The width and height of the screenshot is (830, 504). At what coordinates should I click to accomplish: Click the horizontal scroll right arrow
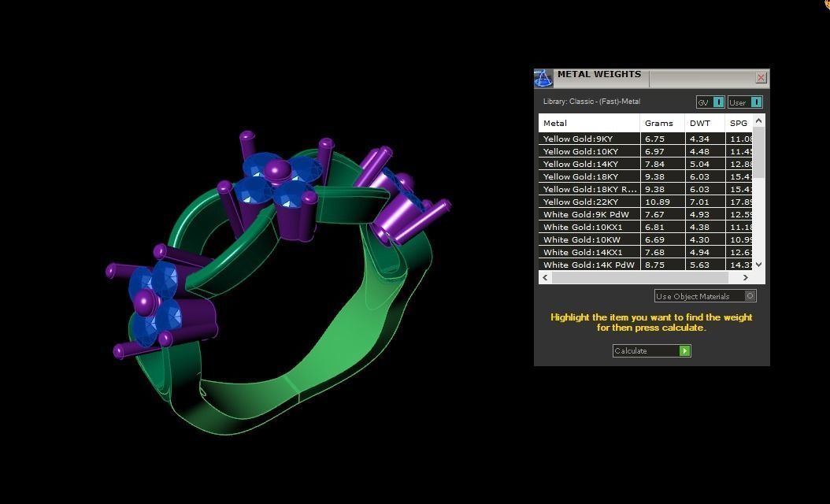[x=745, y=277]
